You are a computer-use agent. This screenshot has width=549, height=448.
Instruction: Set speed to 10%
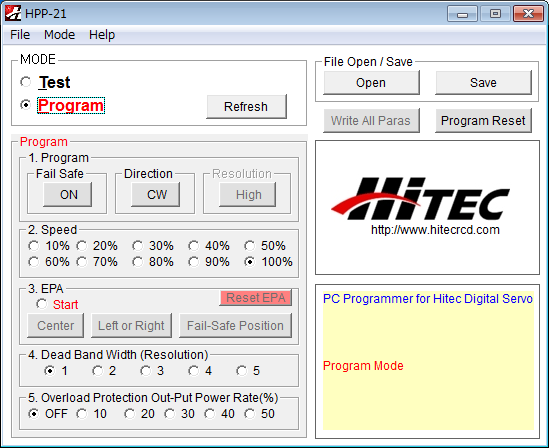(x=34, y=246)
